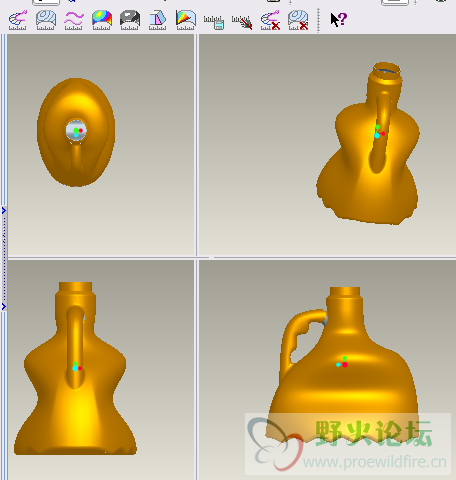This screenshot has height=480, width=456.
Task: Select the front-view bottle with handle in lower-left viewport
Action: 75,368
